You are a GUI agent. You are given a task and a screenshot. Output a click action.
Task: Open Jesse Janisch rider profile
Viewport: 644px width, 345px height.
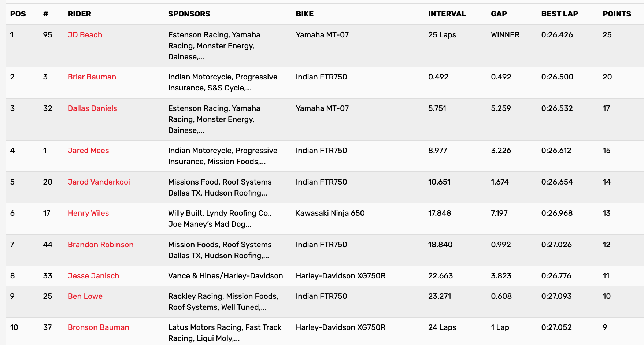[x=93, y=276]
